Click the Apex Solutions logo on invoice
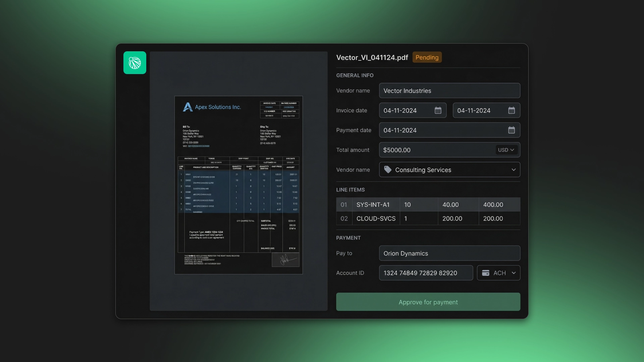Screen dimensions: 644x362 (187, 107)
